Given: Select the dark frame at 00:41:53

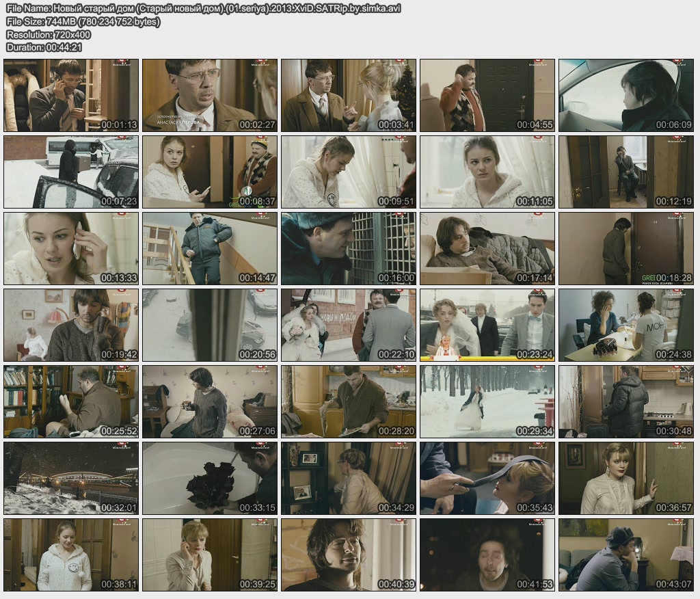Looking at the screenshot, I should click(487, 555).
